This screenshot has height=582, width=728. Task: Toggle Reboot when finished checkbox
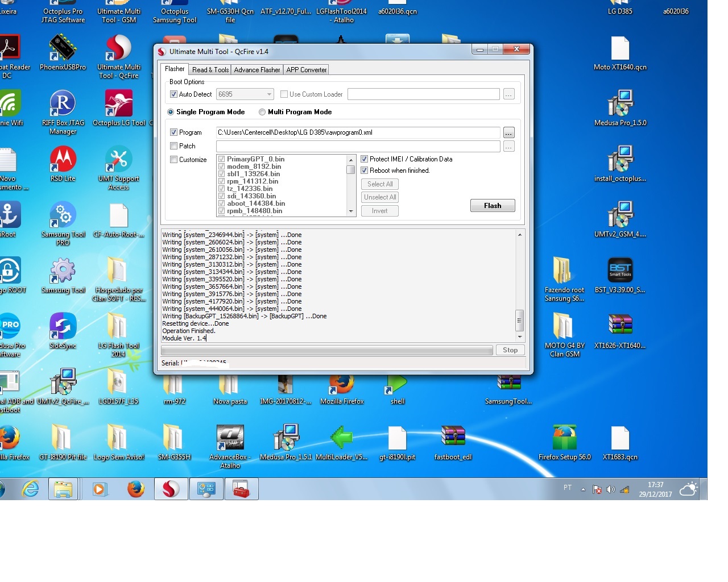365,171
